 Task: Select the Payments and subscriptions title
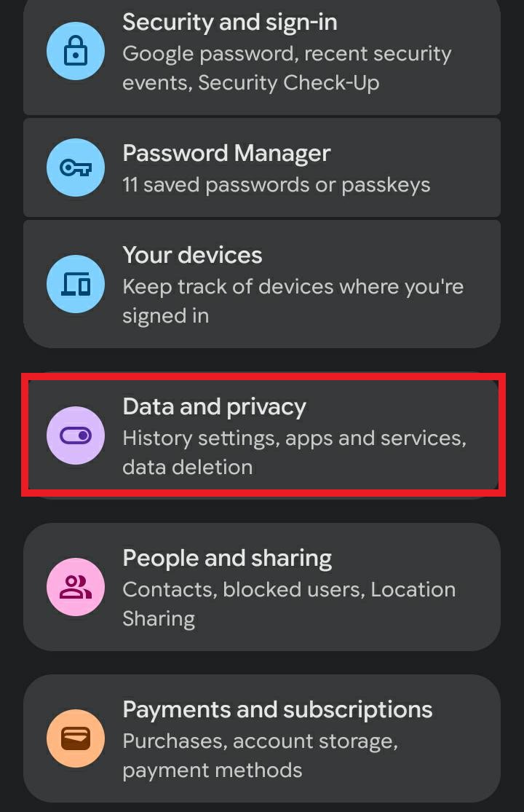[x=277, y=709]
